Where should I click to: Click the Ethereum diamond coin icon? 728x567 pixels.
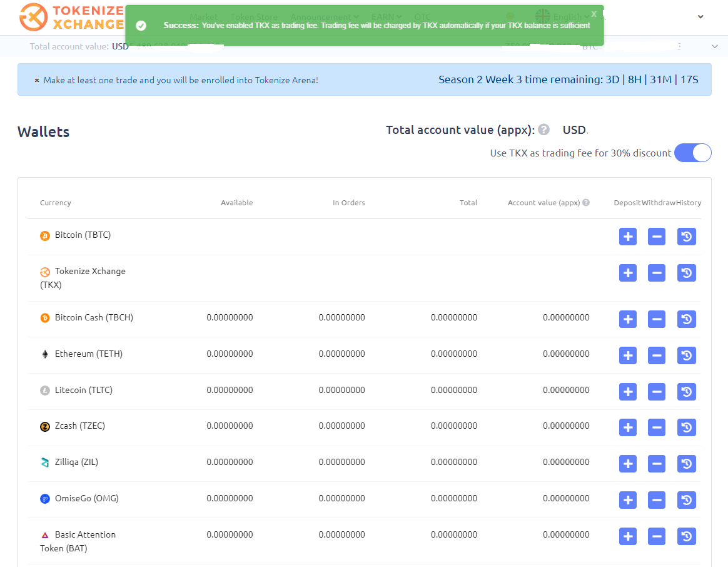(x=45, y=354)
